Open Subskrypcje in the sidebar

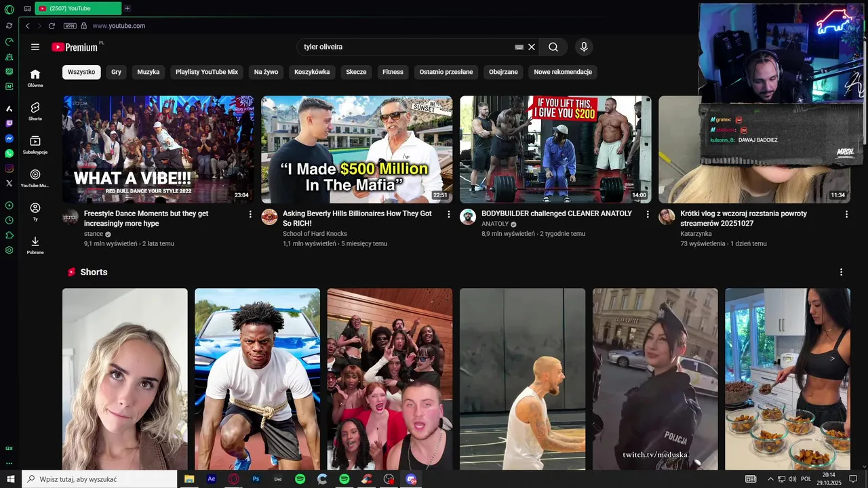35,145
